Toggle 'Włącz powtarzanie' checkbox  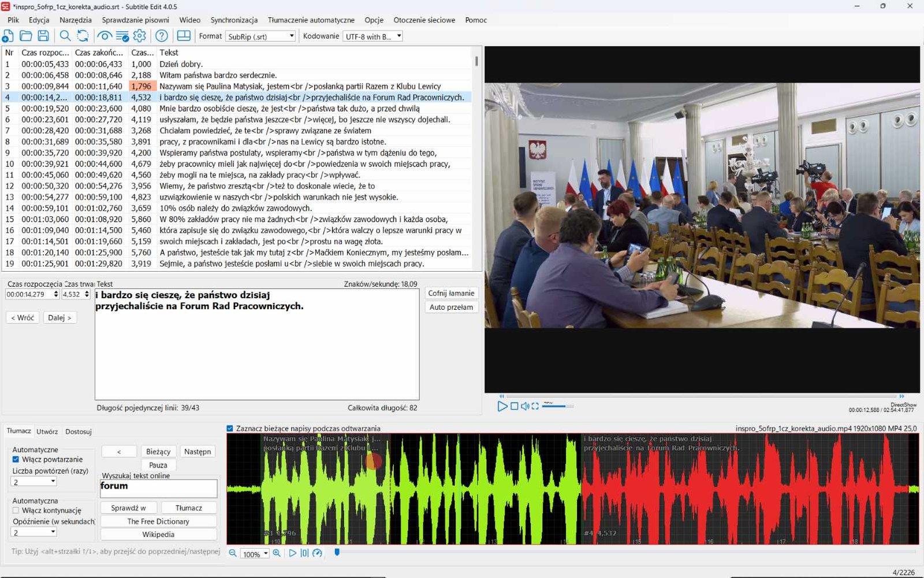coord(16,460)
